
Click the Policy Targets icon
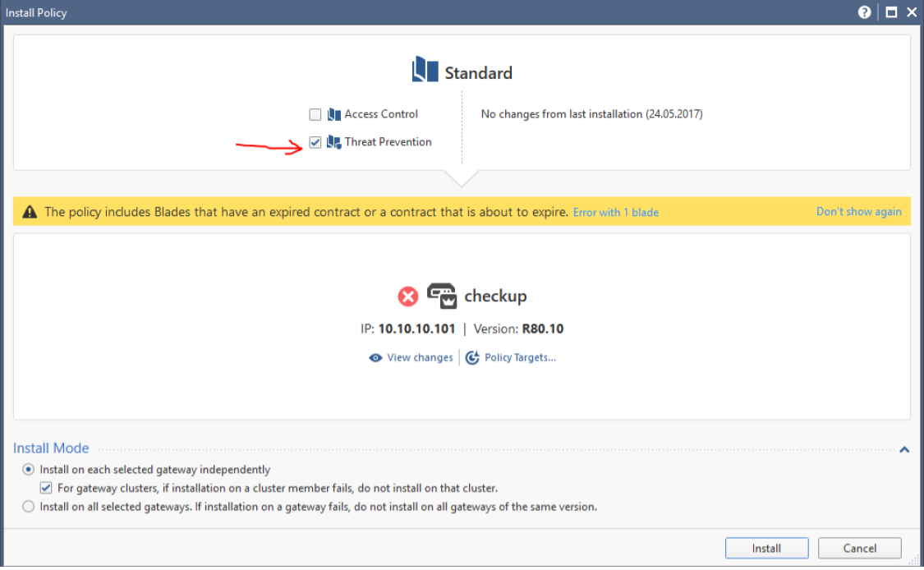click(472, 358)
